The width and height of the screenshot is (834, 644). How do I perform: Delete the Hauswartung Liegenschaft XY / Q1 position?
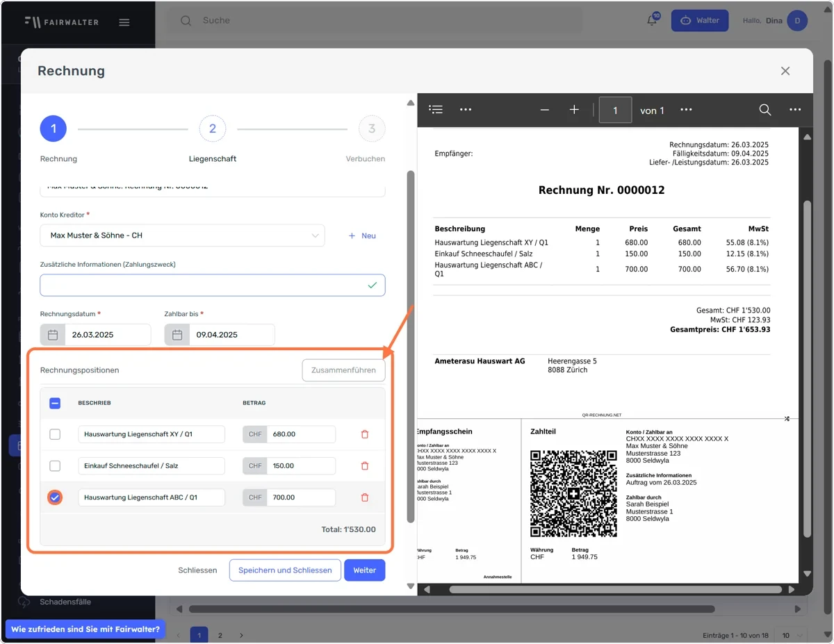(x=365, y=434)
